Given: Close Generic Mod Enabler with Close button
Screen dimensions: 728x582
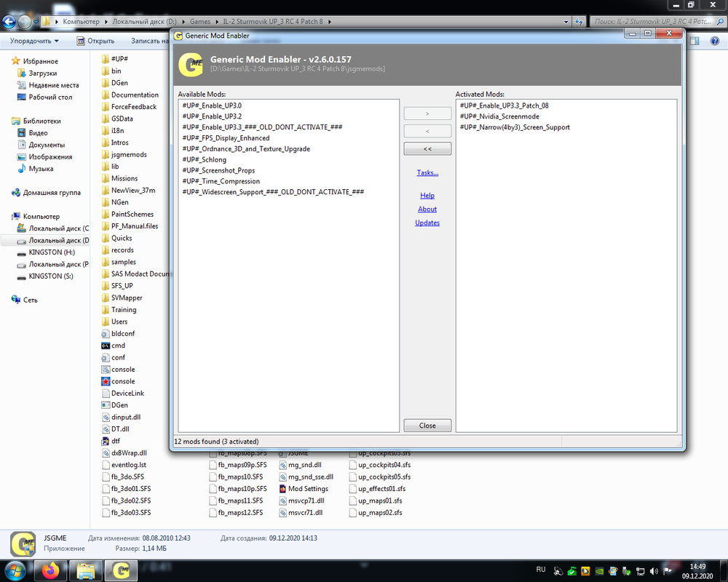Looking at the screenshot, I should (x=427, y=426).
